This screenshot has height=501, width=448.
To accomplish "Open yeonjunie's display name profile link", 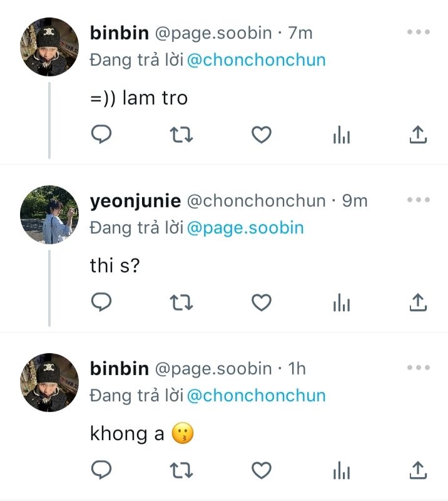I will coord(135,201).
